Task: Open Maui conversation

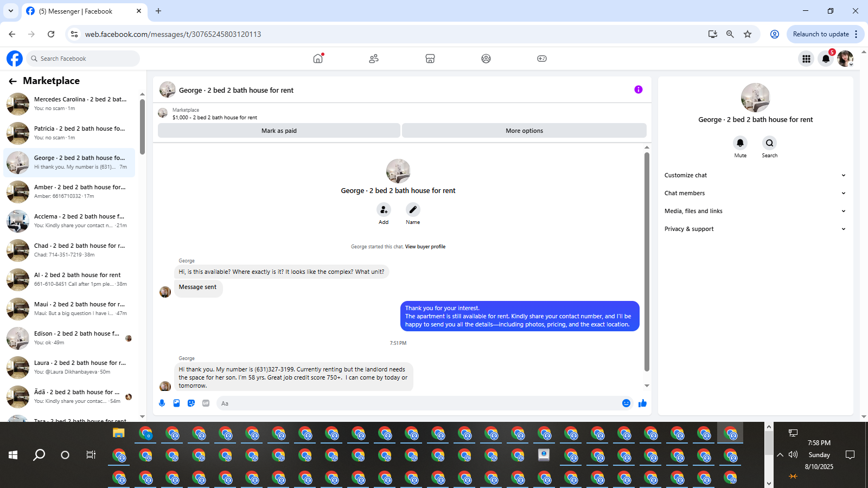Action: 69,309
